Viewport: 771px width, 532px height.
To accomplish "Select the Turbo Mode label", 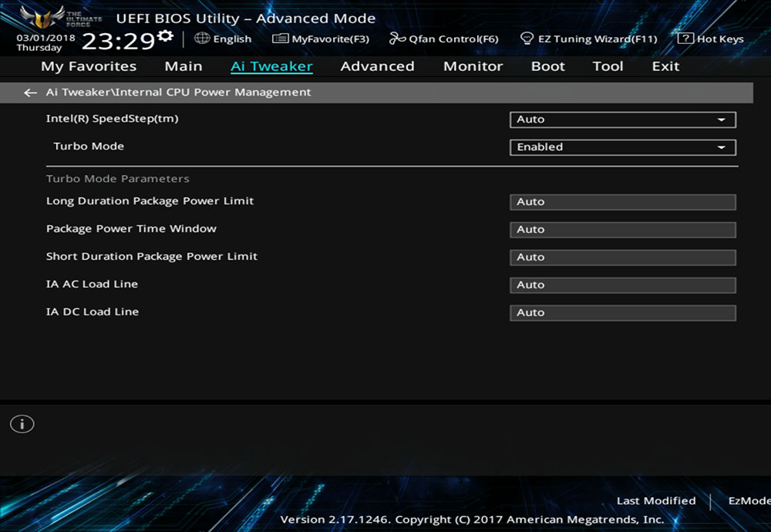I will [89, 146].
